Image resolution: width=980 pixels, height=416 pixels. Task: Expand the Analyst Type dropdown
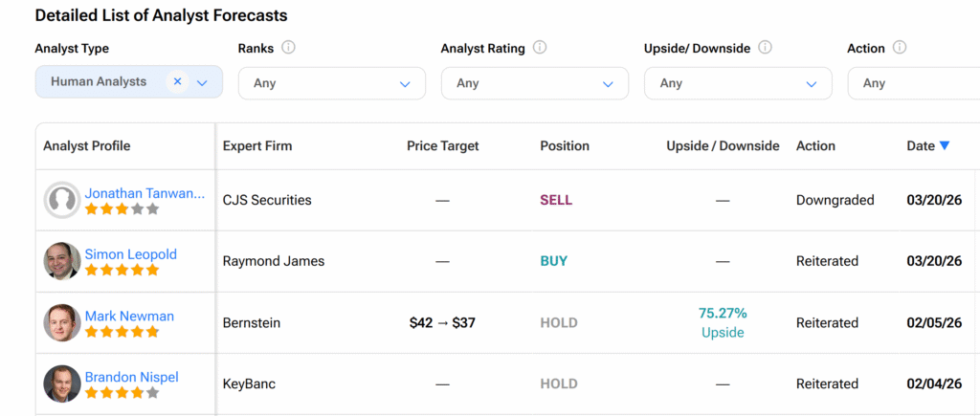202,83
